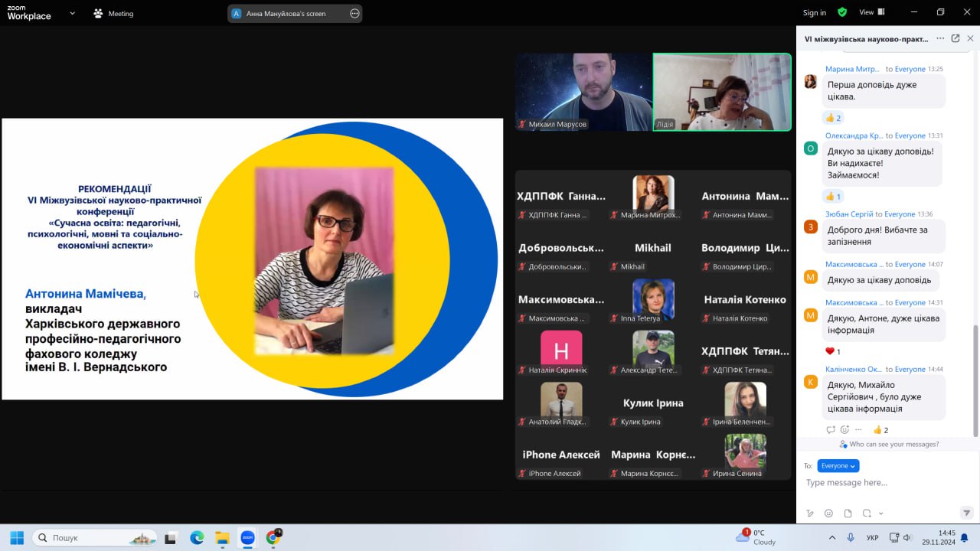Select Наталія Скринник participant tile

tap(561, 353)
